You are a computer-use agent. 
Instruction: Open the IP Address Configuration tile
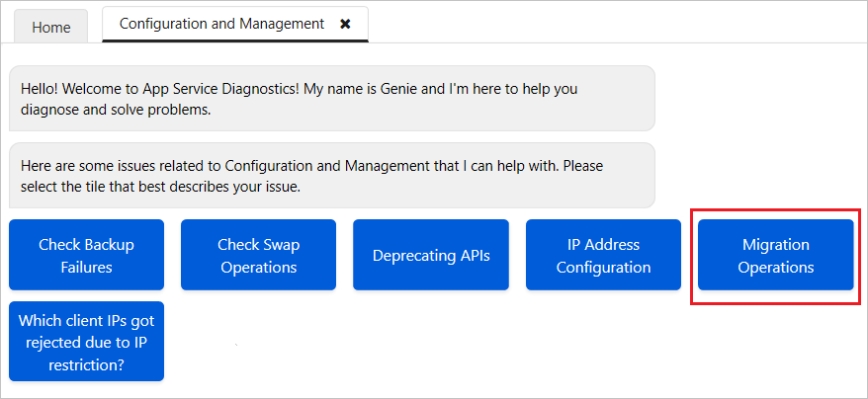point(603,255)
